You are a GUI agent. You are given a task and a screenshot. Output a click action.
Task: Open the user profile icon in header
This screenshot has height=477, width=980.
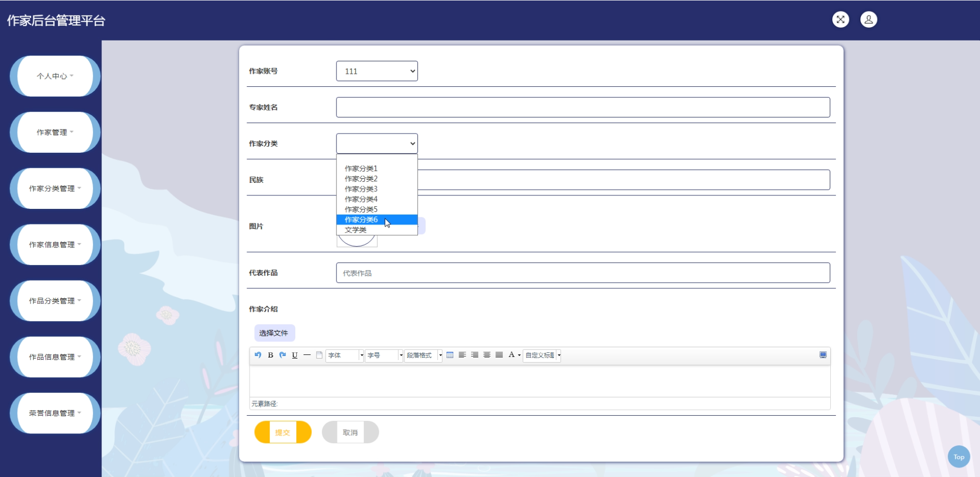tap(869, 20)
